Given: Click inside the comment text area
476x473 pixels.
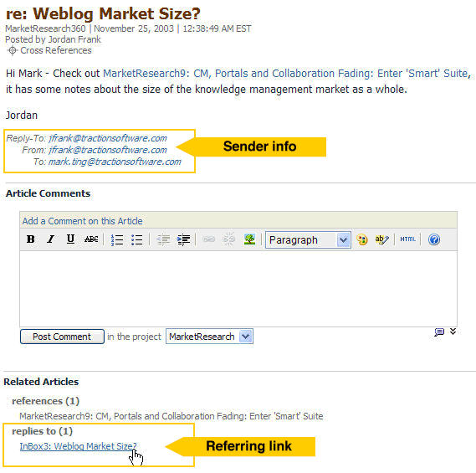Looking at the screenshot, I should click(x=238, y=289).
